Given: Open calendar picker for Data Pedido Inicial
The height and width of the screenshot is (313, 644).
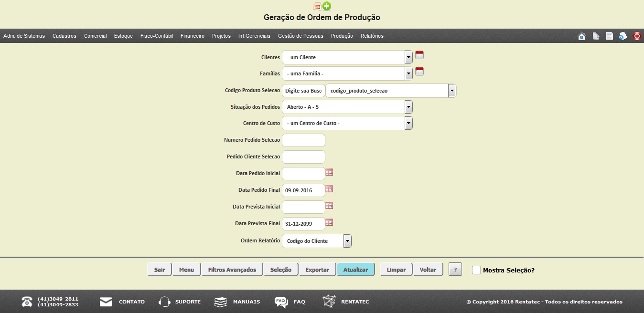Looking at the screenshot, I should [x=329, y=172].
